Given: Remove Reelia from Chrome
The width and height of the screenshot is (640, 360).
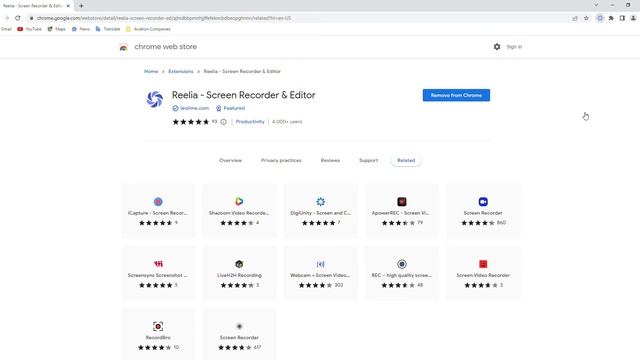Looking at the screenshot, I should click(456, 95).
